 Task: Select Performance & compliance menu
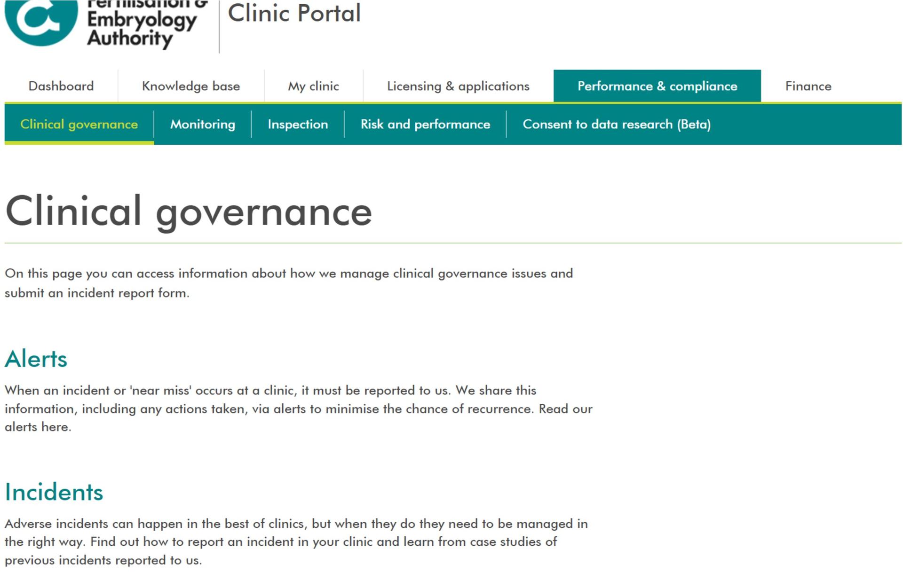click(657, 86)
